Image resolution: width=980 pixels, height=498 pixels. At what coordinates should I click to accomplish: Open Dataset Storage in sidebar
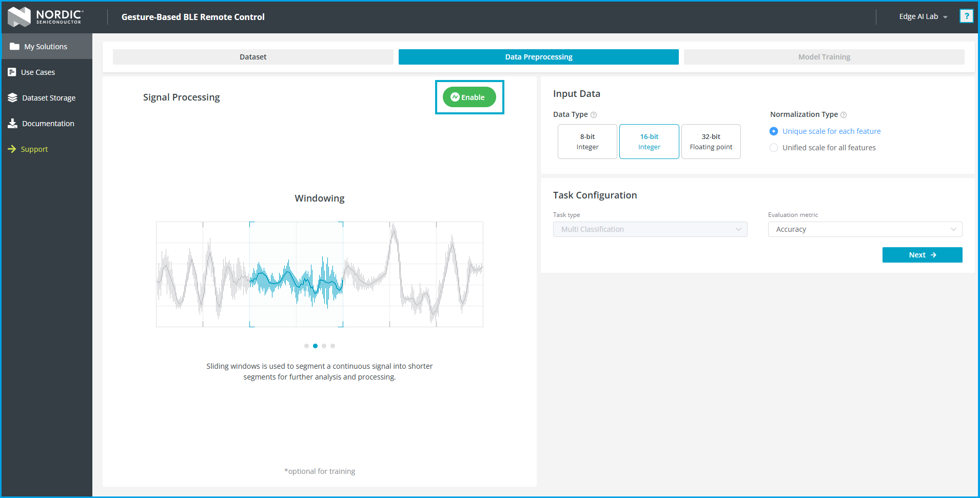(x=46, y=98)
